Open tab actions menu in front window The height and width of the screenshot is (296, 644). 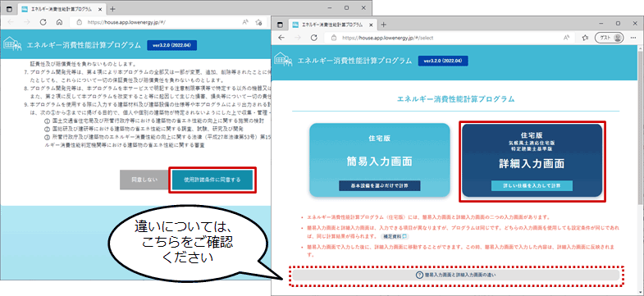[281, 25]
